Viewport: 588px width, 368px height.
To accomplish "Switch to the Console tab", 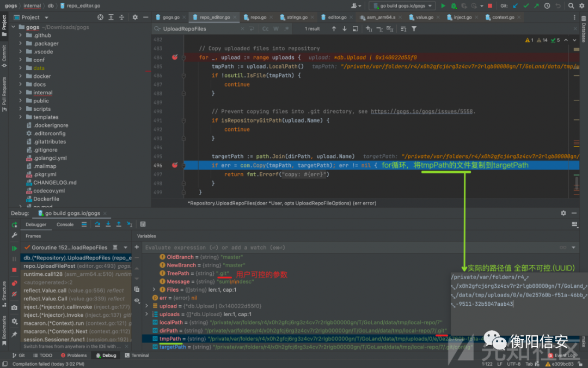I will pyautogui.click(x=65, y=224).
